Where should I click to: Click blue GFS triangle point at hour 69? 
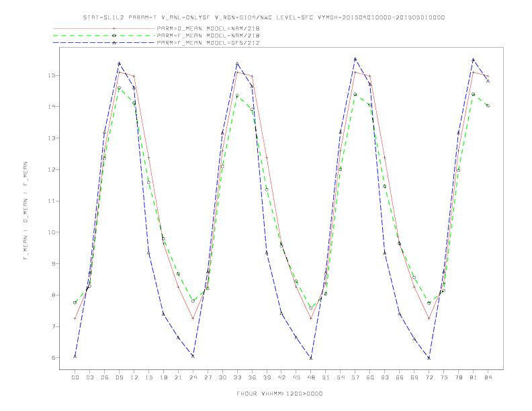(414, 338)
